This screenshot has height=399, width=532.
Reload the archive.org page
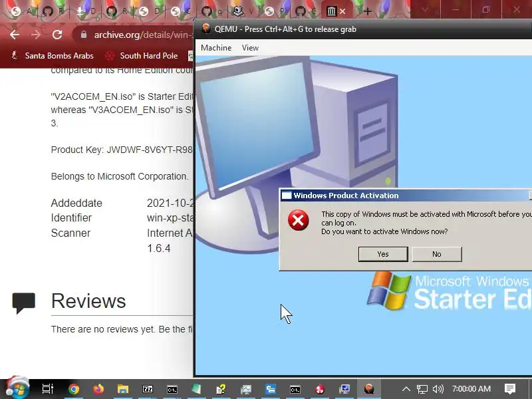(57, 35)
